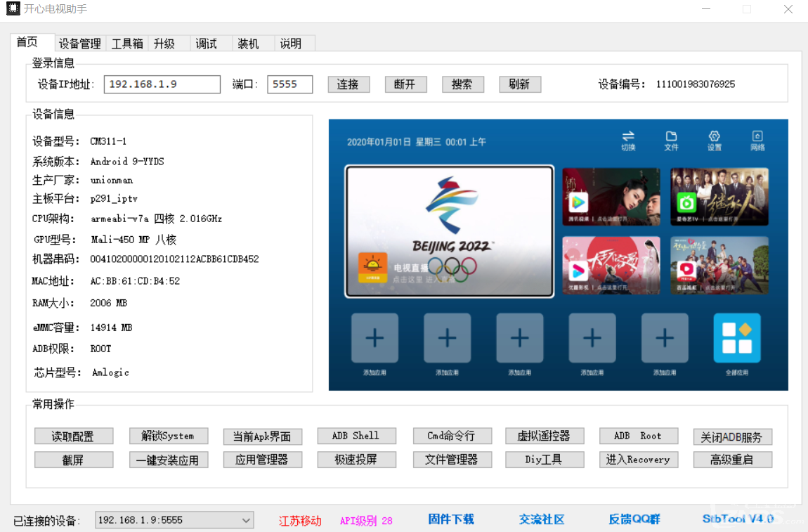
Task: Open the 应用管理器 app manager
Action: click(x=262, y=460)
